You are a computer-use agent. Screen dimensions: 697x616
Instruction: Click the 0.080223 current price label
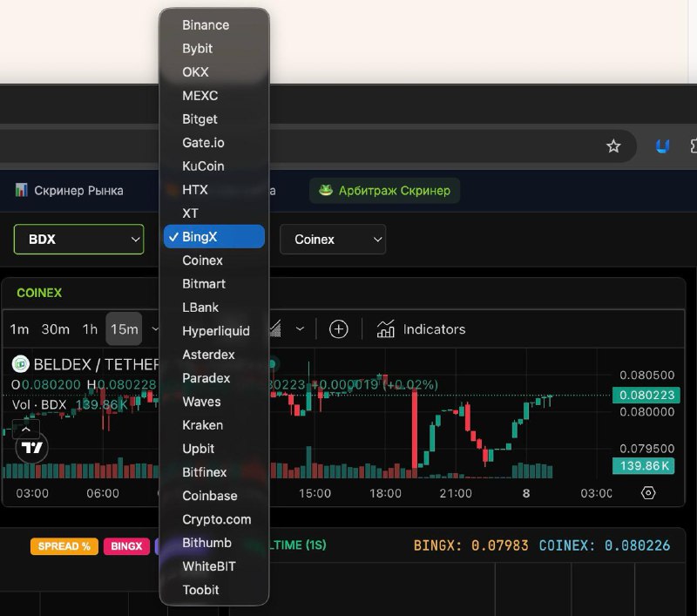tap(646, 395)
